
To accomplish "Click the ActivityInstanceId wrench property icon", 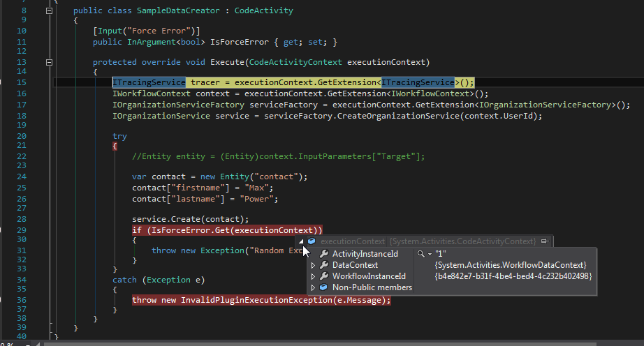I will 323,254.
